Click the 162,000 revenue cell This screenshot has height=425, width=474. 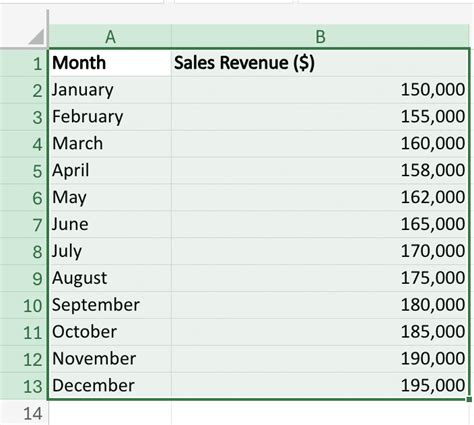tap(320, 198)
